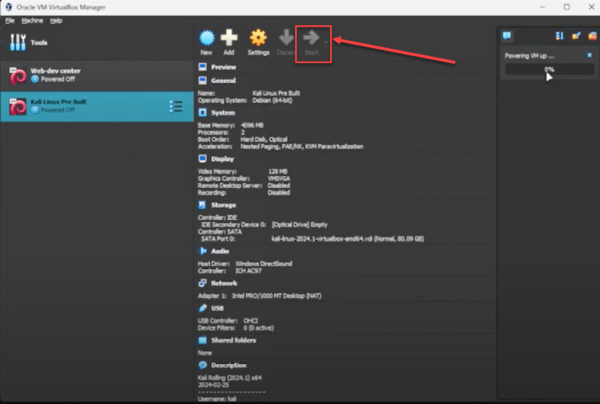
Task: Click the General section header
Action: click(x=224, y=79)
